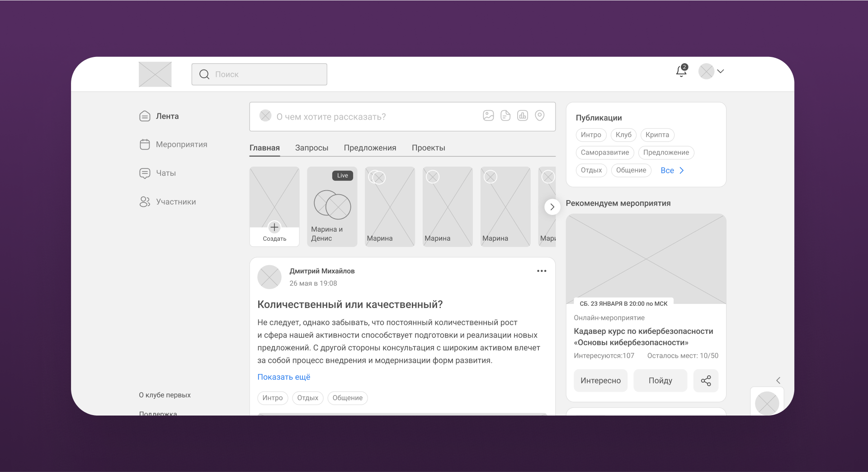Add a location with the pin icon
Viewport: 868px width, 472px height.
click(x=539, y=116)
